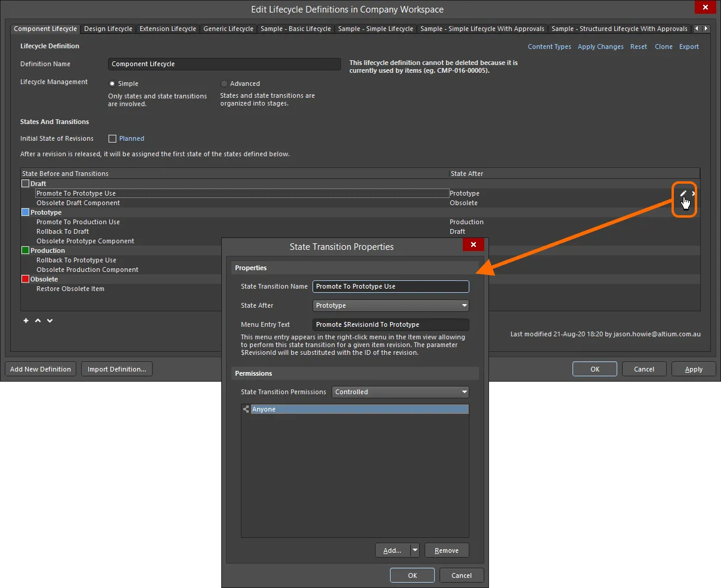Image resolution: width=721 pixels, height=588 pixels.
Task: Click the pencil edit icon for Promote To Prototype Use
Action: 683,193
